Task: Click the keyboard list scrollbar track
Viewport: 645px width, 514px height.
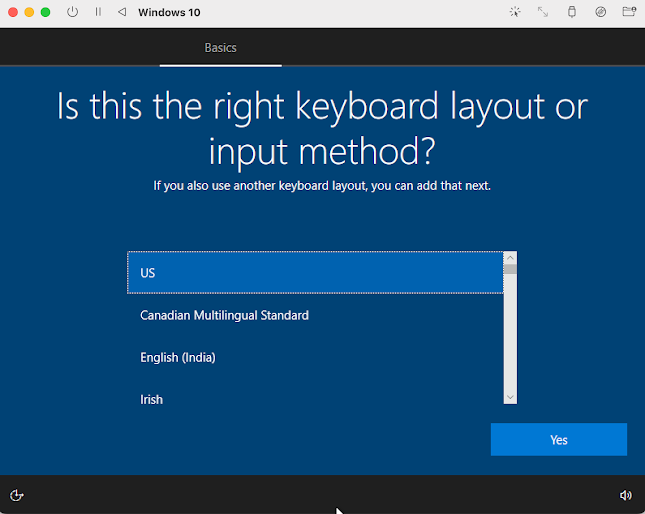Action: (x=510, y=332)
